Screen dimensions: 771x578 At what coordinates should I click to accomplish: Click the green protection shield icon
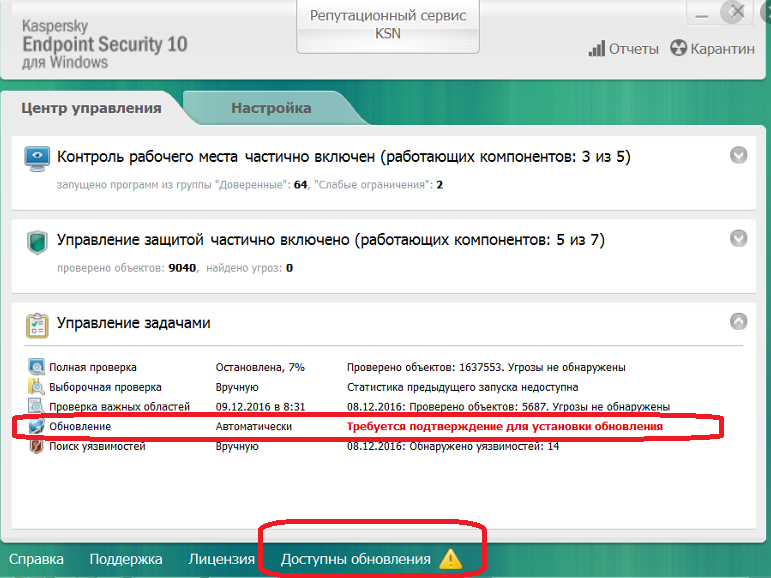pyautogui.click(x=37, y=243)
